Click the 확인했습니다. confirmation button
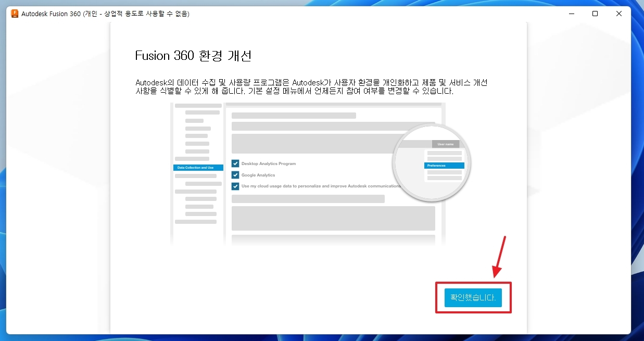 [473, 298]
